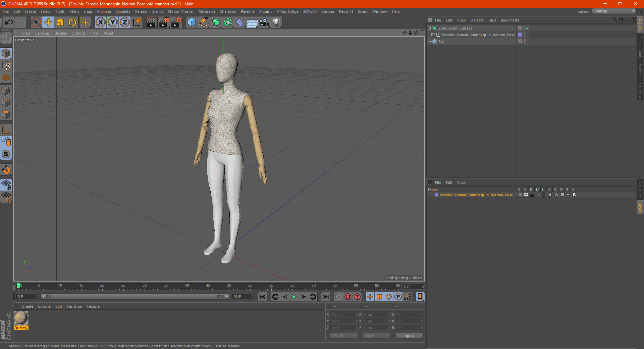Go to end of animation

pos(325,297)
